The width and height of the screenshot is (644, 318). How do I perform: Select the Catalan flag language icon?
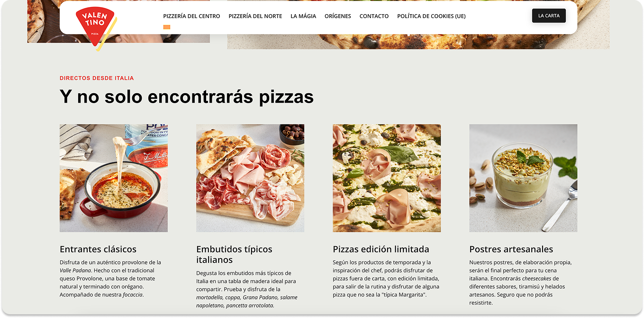[x=167, y=27]
